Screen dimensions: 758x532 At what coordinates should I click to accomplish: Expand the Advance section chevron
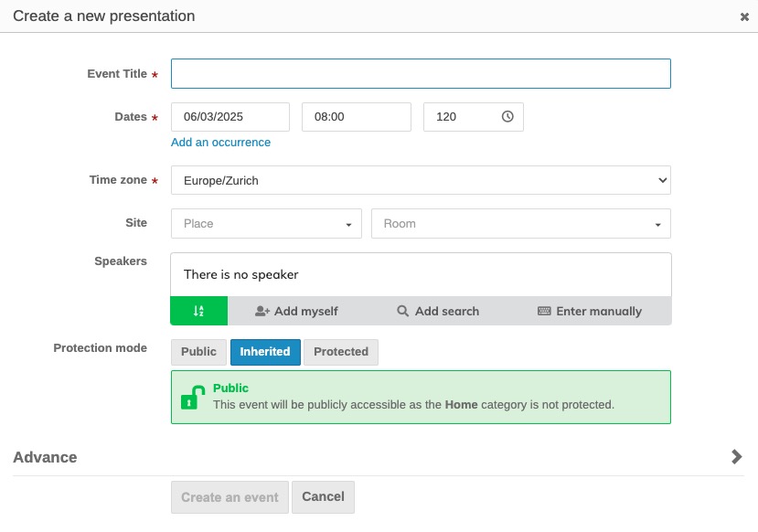click(x=736, y=456)
